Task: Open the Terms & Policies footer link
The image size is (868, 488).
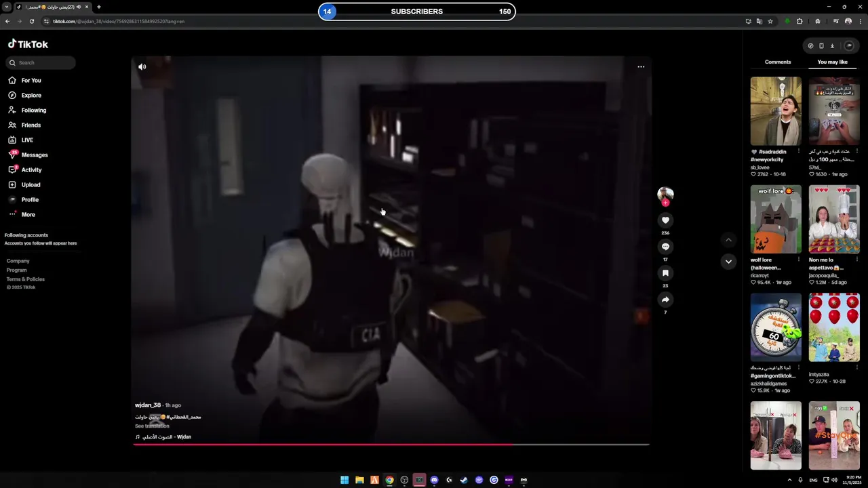Action: 26,279
